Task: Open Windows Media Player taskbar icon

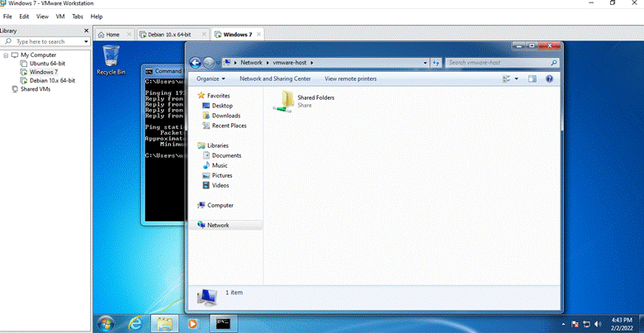Action: click(x=192, y=324)
